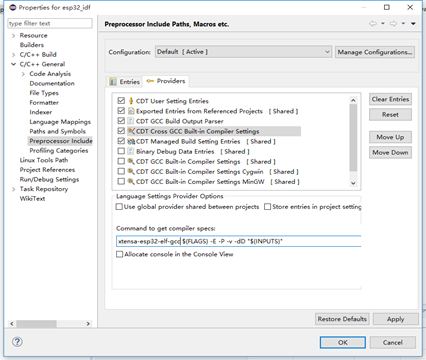Check Allocate console in the Console View
Viewport: 426px width, 360px height.
click(x=119, y=254)
